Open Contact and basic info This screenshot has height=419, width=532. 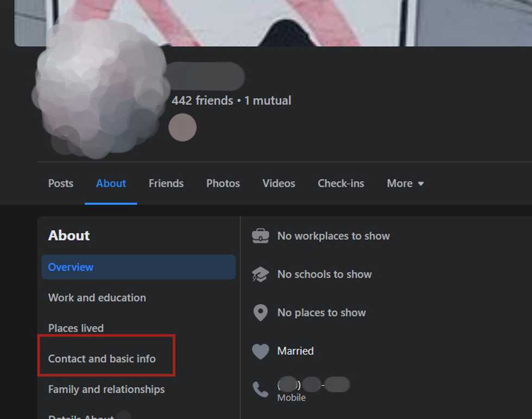pyautogui.click(x=102, y=359)
